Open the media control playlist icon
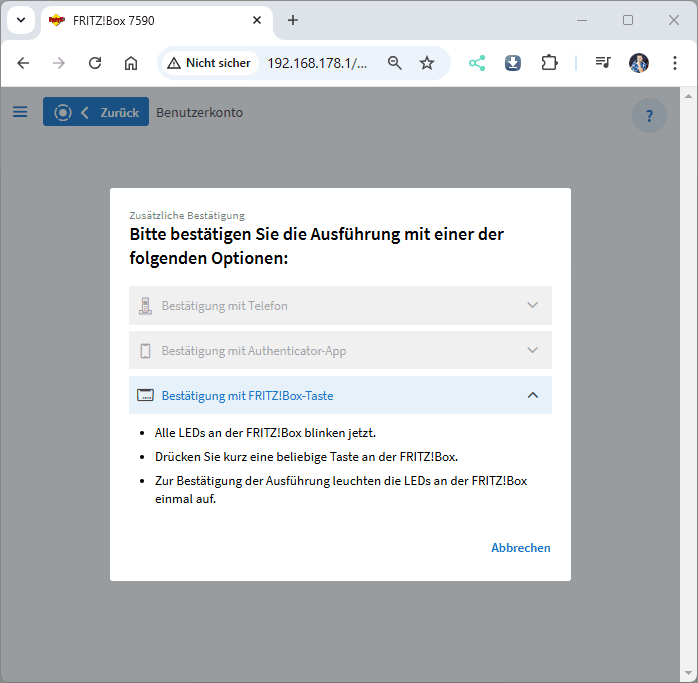 point(602,63)
